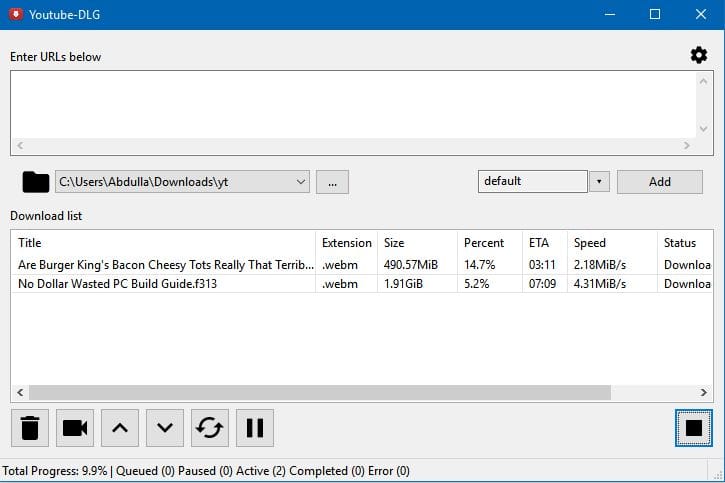
Task: Click the Add button
Action: pos(660,182)
